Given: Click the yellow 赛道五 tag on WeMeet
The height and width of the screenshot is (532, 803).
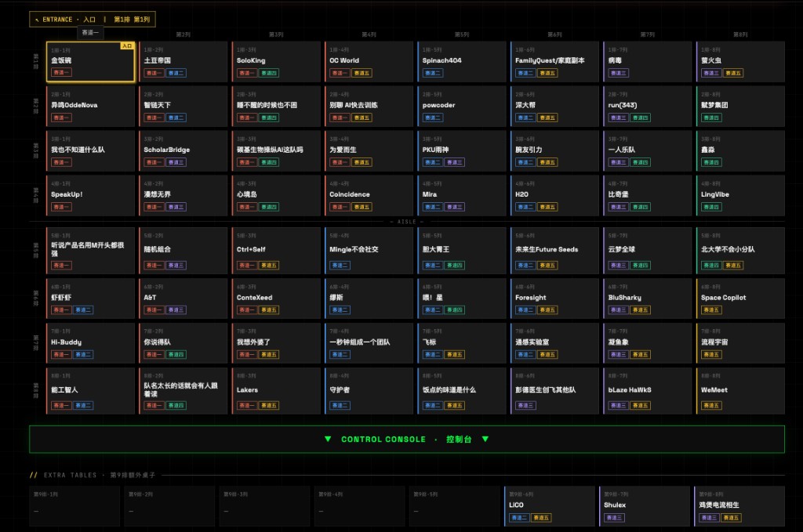Looking at the screenshot, I should (x=710, y=405).
